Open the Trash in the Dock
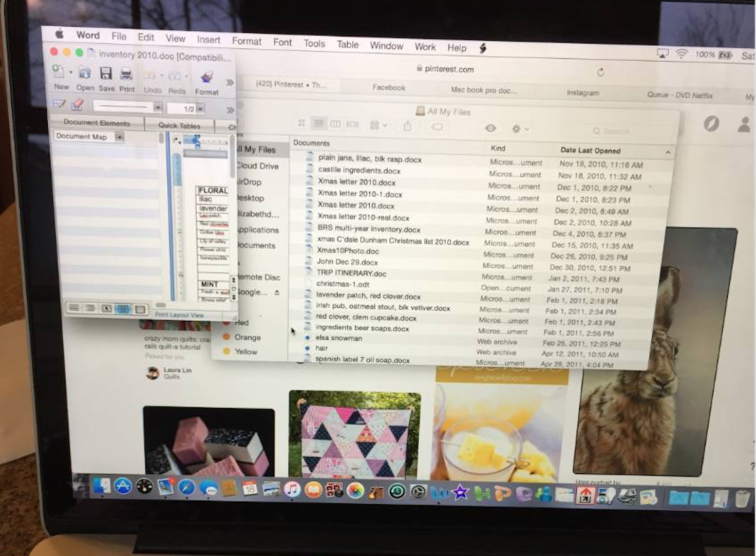Viewport: 756px width, 556px height. click(x=742, y=497)
